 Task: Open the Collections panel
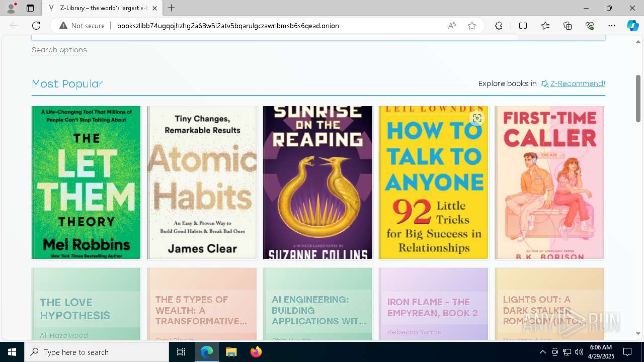[x=568, y=26]
